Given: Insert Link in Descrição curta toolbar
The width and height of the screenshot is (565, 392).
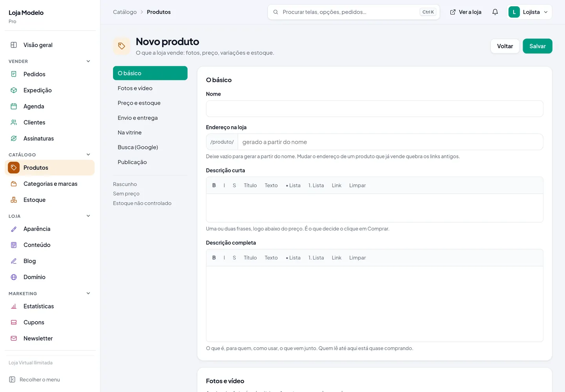Looking at the screenshot, I should (x=337, y=185).
